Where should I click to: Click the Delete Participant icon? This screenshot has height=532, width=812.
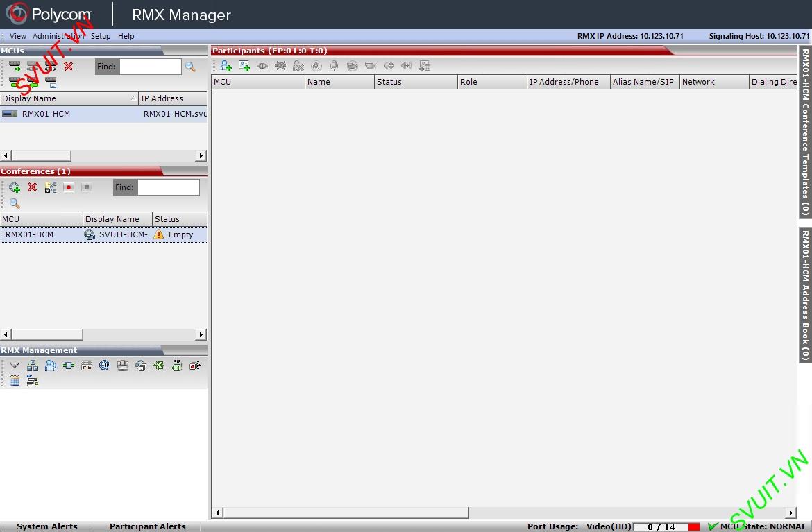point(298,66)
